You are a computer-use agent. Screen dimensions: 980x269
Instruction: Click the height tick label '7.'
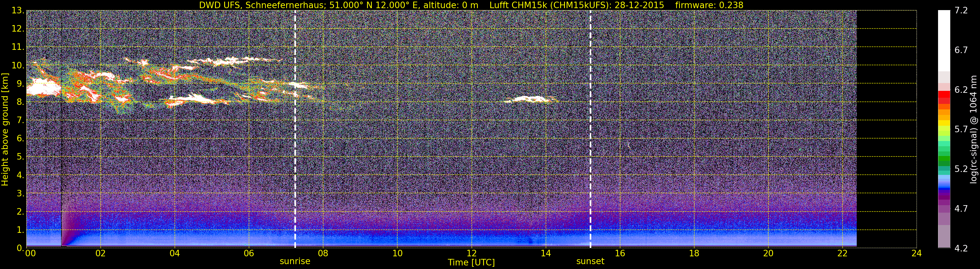click(20, 120)
